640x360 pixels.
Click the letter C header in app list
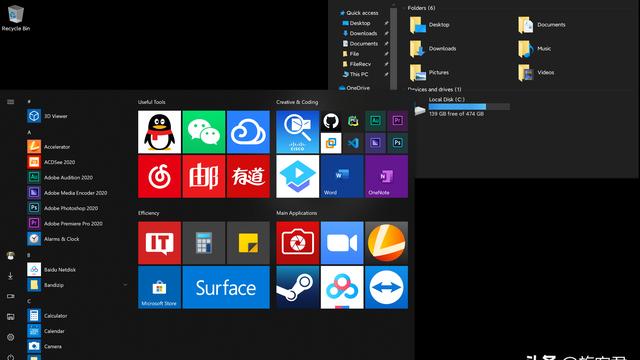click(29, 301)
